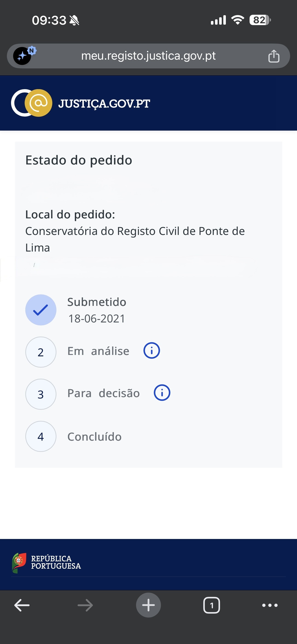Click the Em análise label
This screenshot has height=644, width=297.
(98, 351)
